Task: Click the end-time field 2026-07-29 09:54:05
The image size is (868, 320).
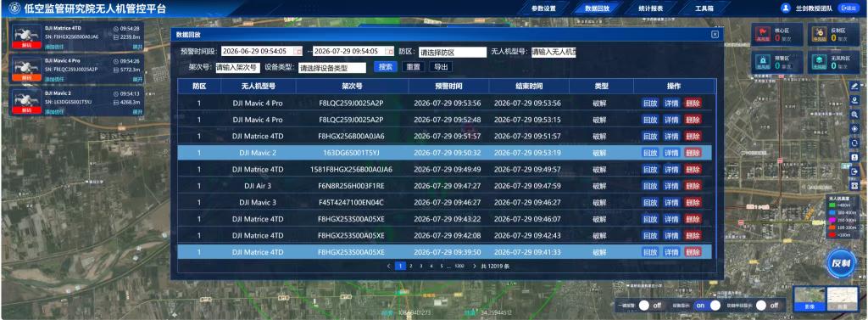Action: point(353,51)
